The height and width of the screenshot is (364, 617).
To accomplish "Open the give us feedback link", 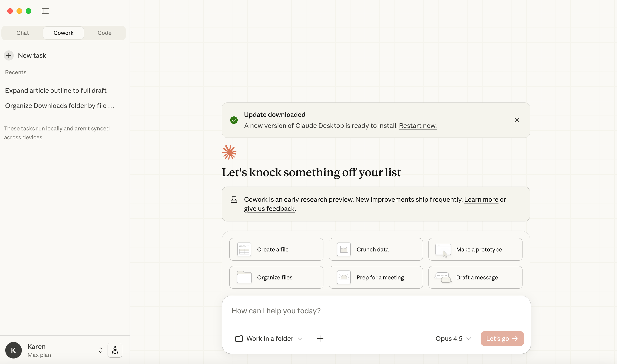I will tap(269, 209).
